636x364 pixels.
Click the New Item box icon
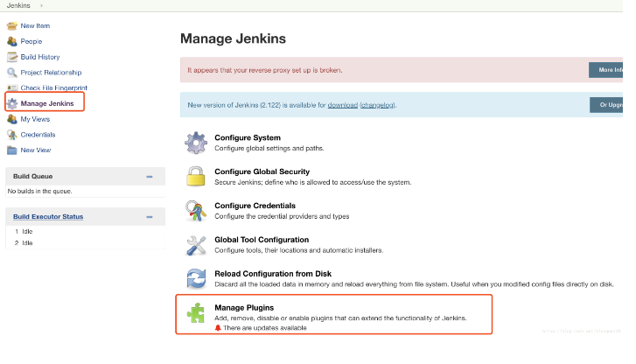(x=12, y=26)
